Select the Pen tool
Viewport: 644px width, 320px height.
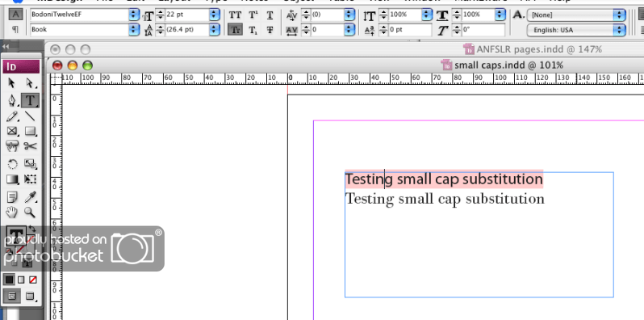(x=11, y=100)
